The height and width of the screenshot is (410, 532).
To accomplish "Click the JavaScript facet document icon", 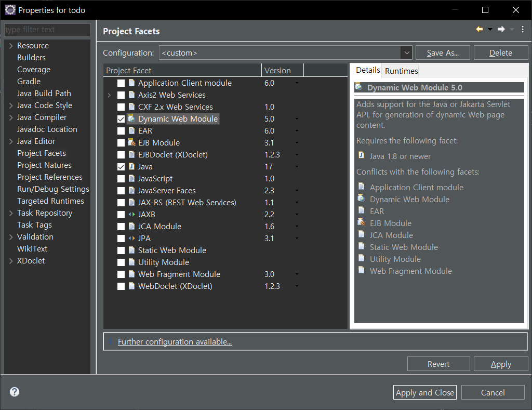I will (131, 179).
